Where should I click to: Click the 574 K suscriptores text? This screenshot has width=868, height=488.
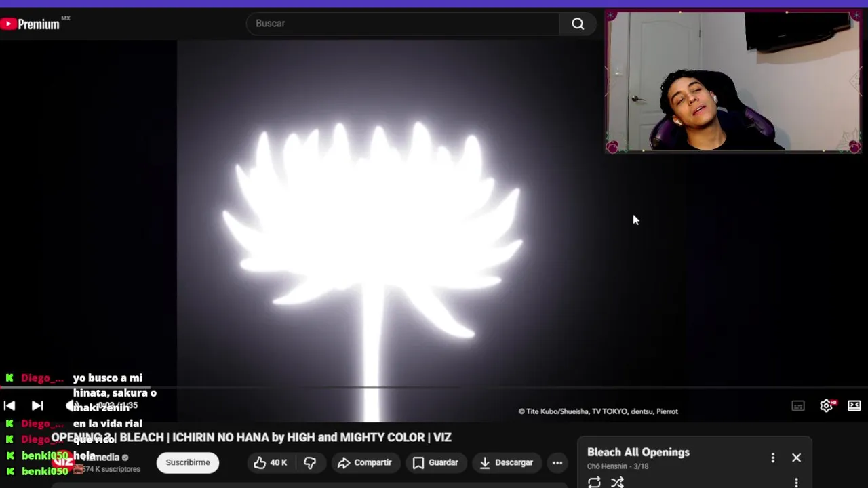click(111, 469)
